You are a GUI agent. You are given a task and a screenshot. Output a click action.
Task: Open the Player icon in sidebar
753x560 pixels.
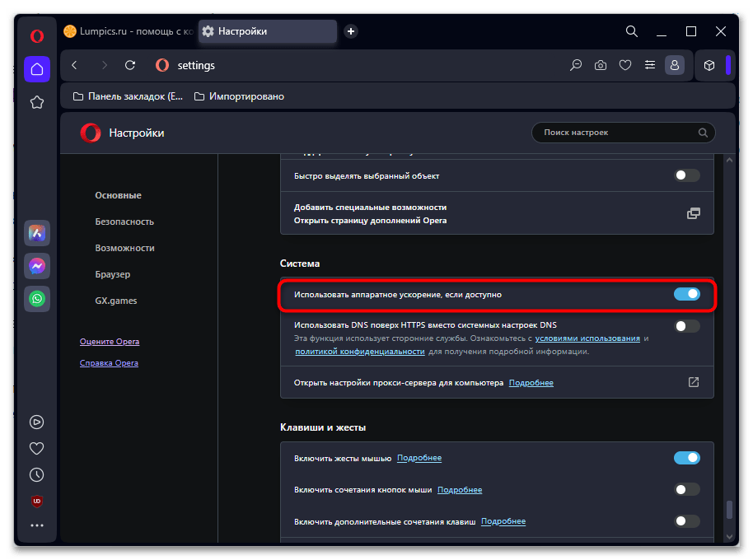37,422
